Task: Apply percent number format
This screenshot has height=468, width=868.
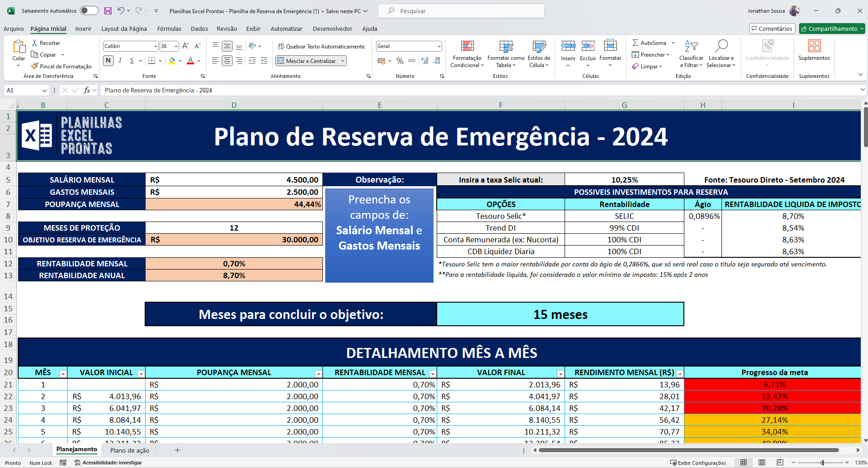Action: 400,61
